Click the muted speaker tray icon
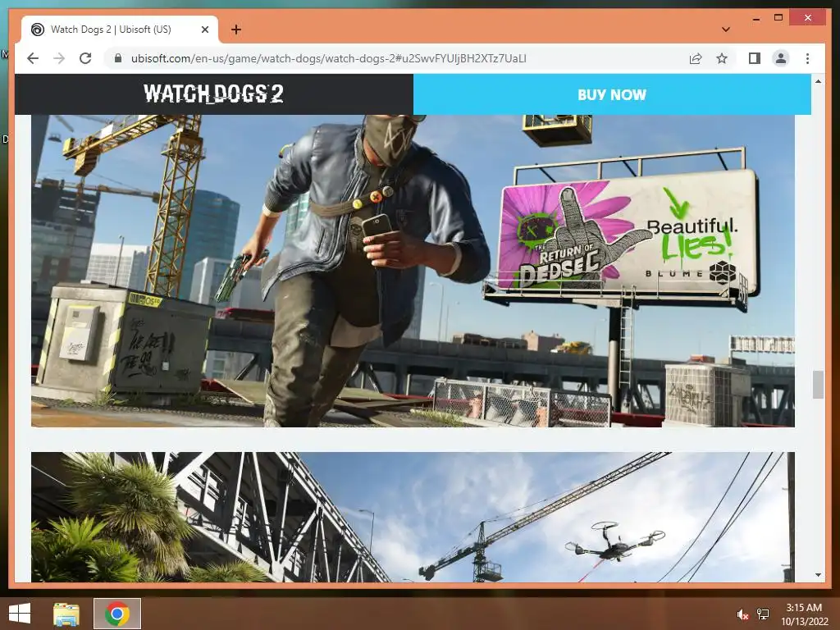840x630 pixels. [742, 614]
